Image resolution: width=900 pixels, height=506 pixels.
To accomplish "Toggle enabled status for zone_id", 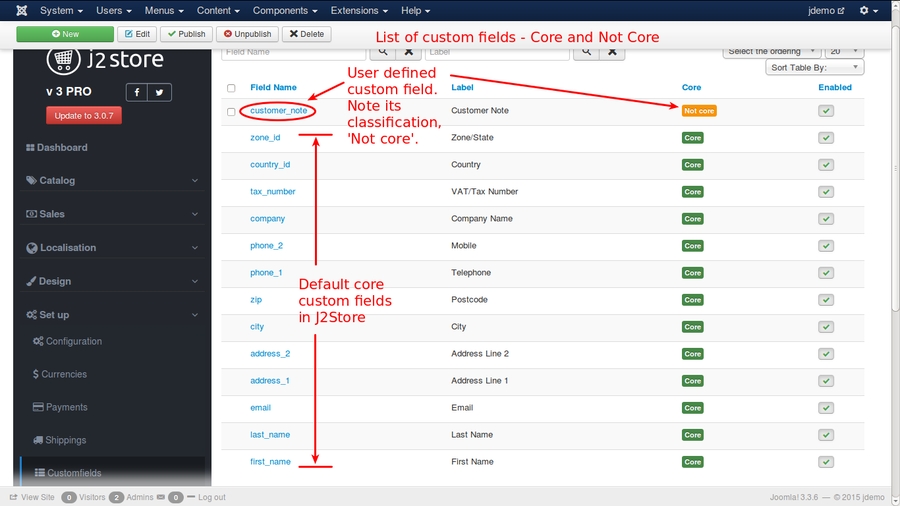I will [826, 138].
